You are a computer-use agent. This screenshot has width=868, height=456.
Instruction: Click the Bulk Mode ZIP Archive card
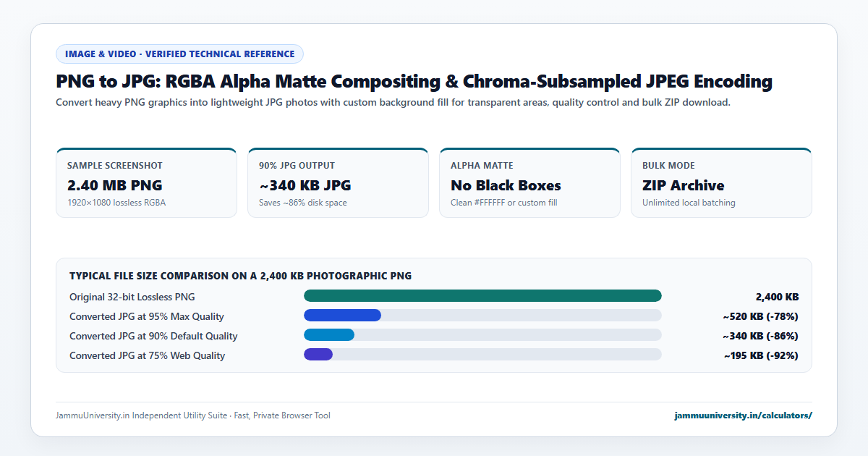pyautogui.click(x=721, y=182)
